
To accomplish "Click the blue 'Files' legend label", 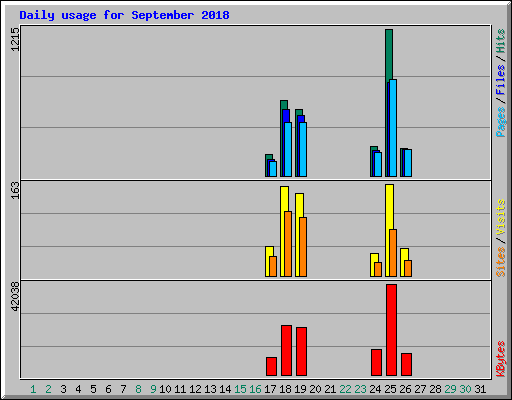I will pyautogui.click(x=500, y=80).
